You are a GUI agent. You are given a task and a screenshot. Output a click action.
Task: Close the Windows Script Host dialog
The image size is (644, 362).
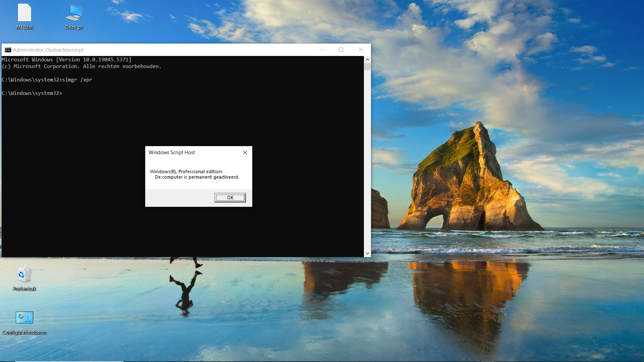[x=245, y=153]
